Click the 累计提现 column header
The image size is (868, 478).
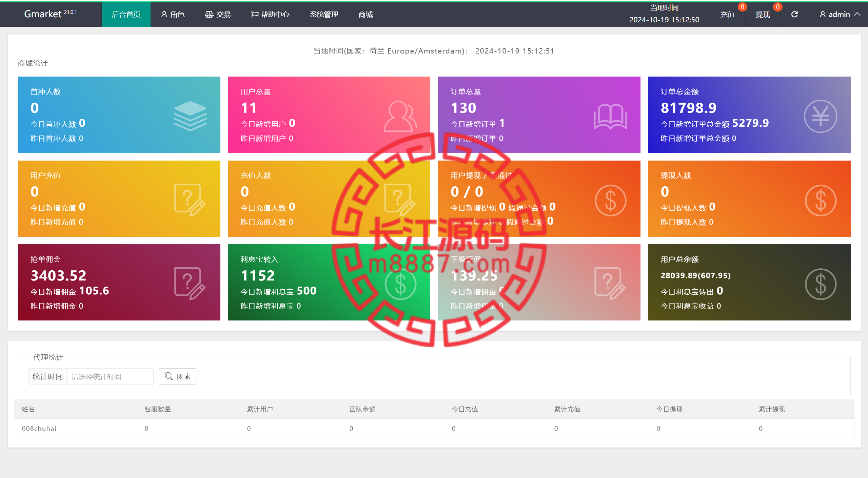coord(772,409)
